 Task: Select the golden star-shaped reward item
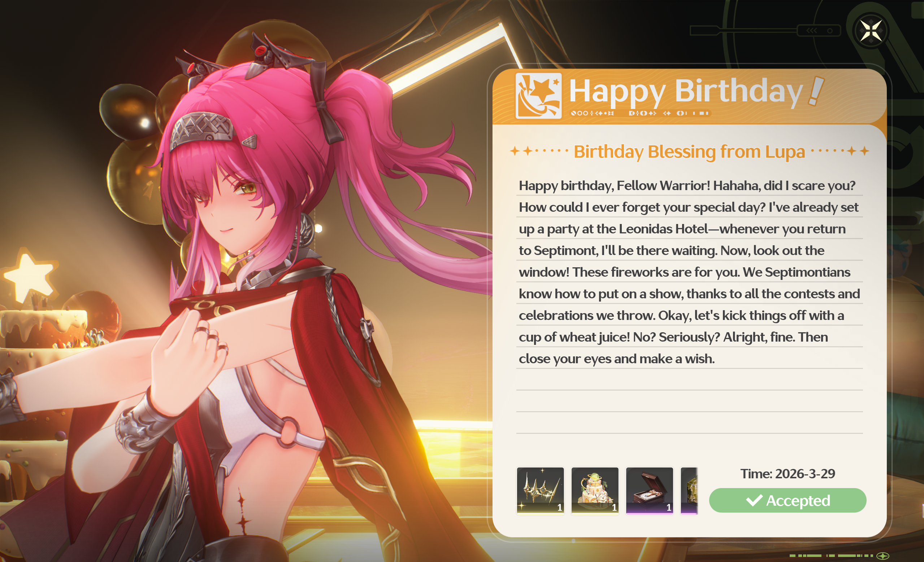(x=541, y=491)
